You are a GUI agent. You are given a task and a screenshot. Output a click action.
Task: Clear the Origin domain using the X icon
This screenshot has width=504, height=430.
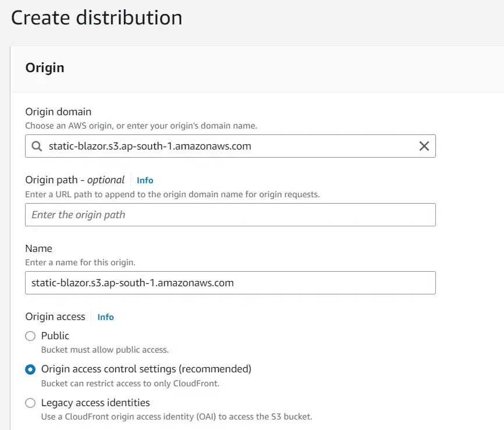point(424,146)
